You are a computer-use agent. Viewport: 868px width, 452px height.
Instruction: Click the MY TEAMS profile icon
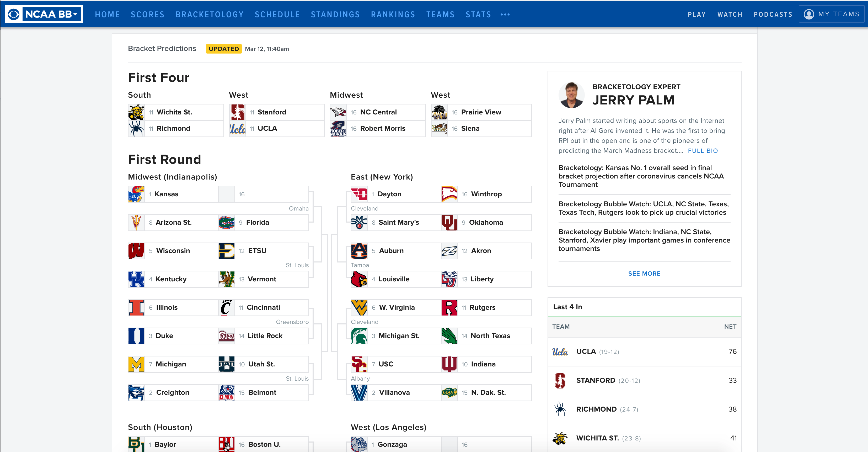click(x=809, y=14)
